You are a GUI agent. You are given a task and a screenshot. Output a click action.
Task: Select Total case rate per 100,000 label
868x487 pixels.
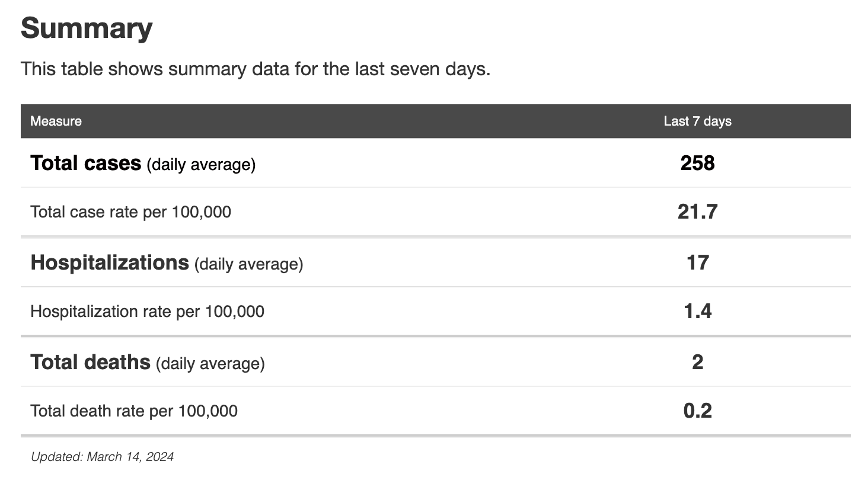click(x=130, y=212)
